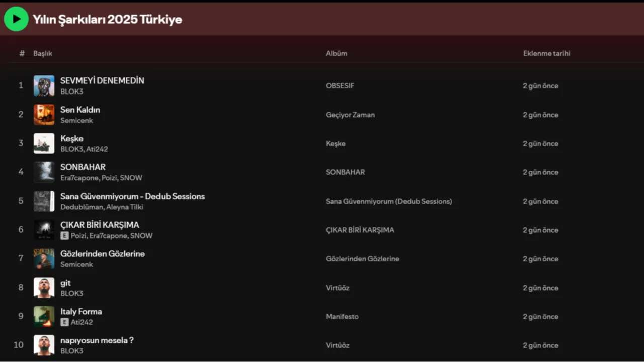Click the Explicit badge on ÇIKAR BİRİ KARŞIMA
Image resolution: width=644 pixels, height=362 pixels.
click(x=64, y=235)
